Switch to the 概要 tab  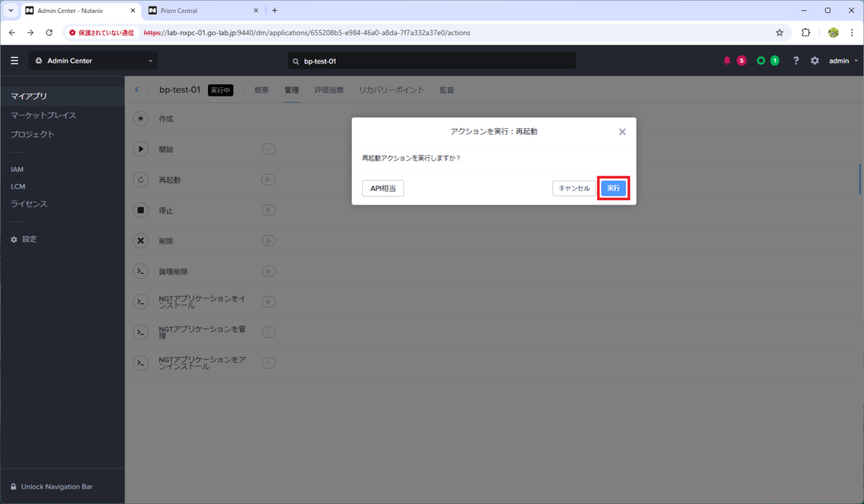[261, 90]
